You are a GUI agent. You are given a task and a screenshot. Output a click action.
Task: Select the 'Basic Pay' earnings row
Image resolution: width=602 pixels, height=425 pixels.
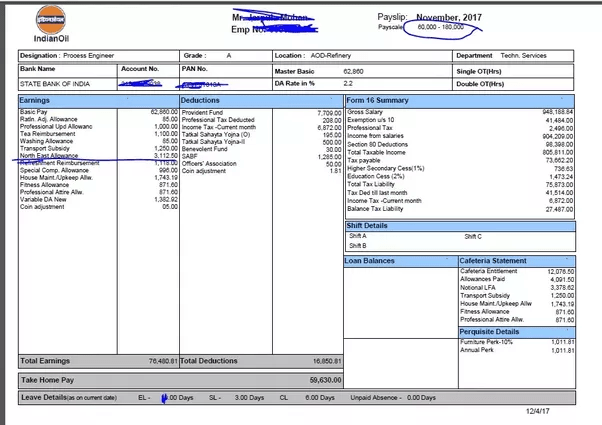pos(99,112)
